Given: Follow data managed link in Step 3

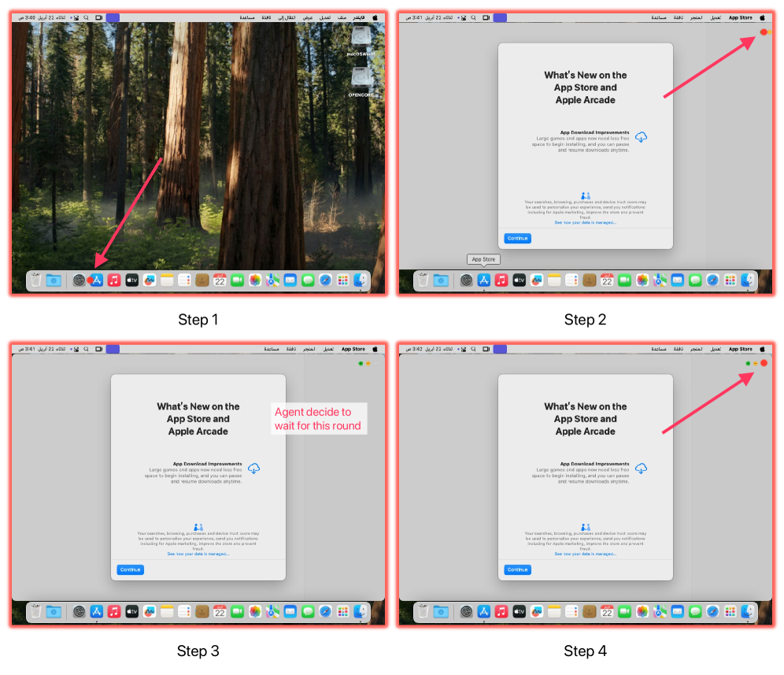Looking at the screenshot, I should (198, 554).
